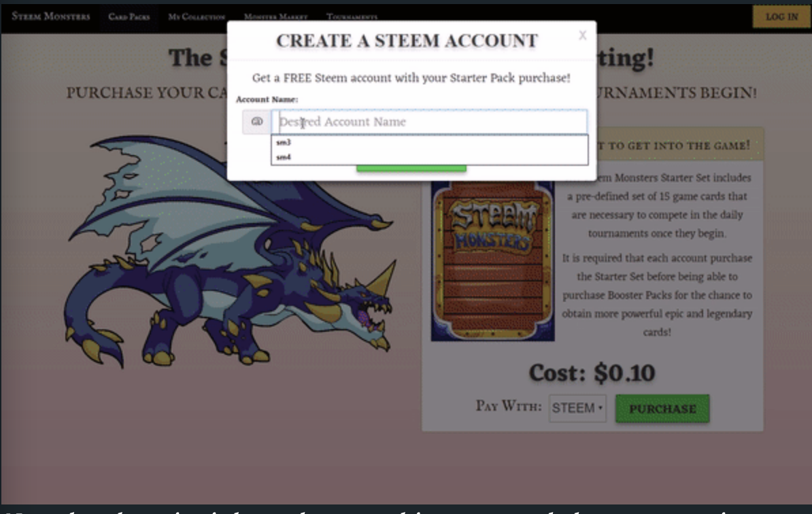Click the Cost: $0.10 text
Image resolution: width=812 pixels, height=514 pixels.
[592, 373]
